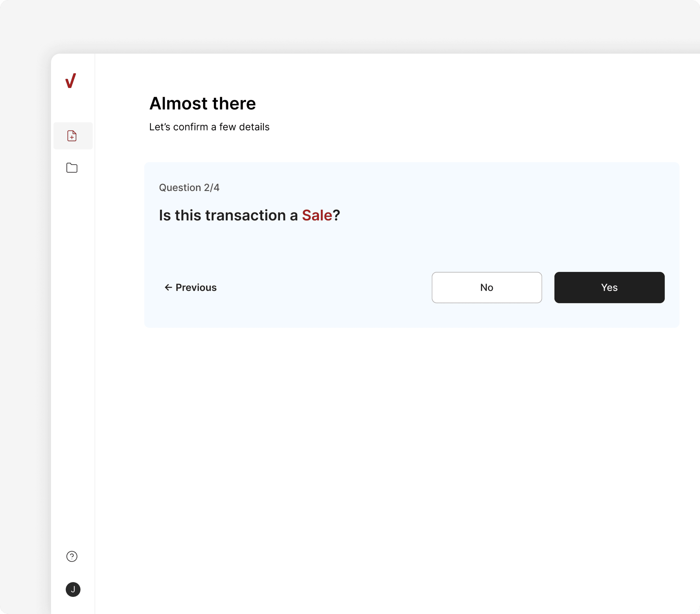Answer No to the Sale question
The image size is (700, 614).
tap(486, 287)
